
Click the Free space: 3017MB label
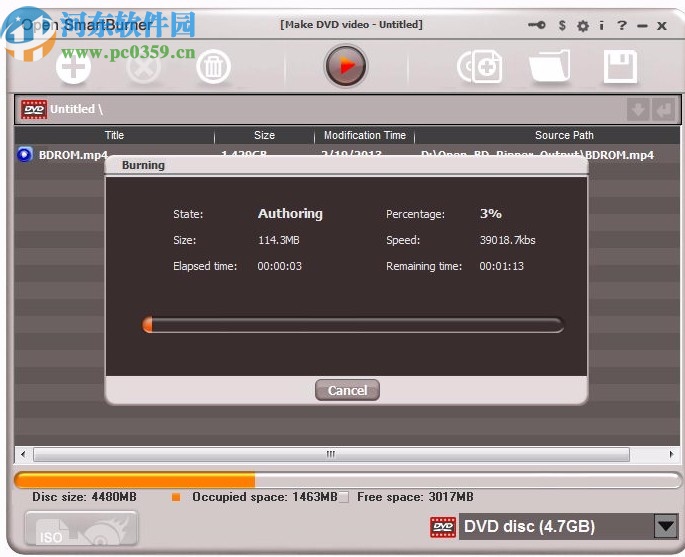415,497
